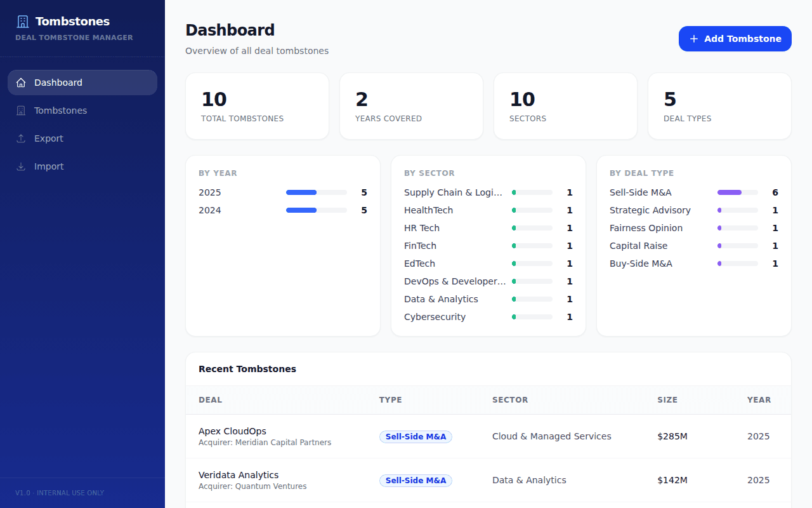The width and height of the screenshot is (812, 508).
Task: Select the HR Tech sector label
Action: coord(422,228)
